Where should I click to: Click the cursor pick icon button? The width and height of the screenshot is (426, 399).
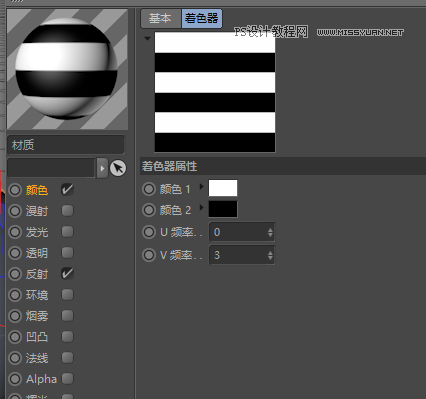pyautogui.click(x=118, y=168)
